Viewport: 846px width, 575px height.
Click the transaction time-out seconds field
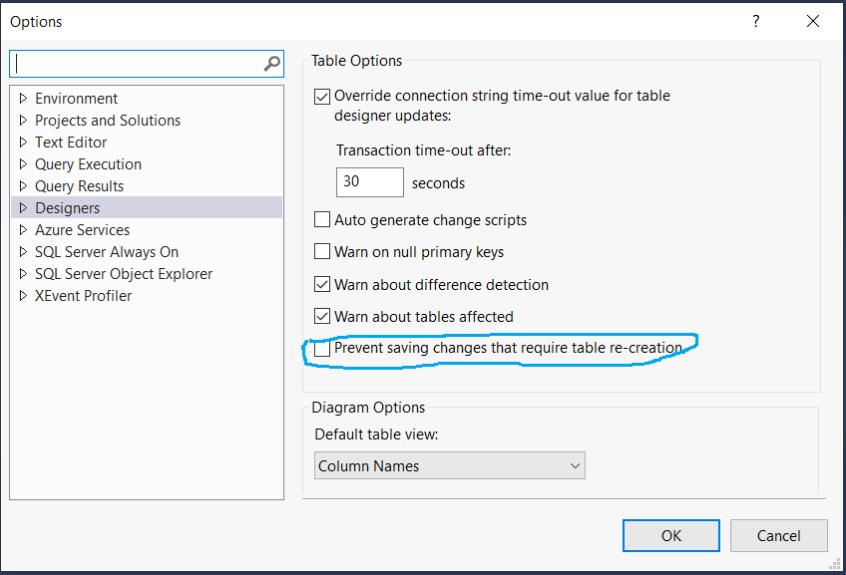[370, 182]
